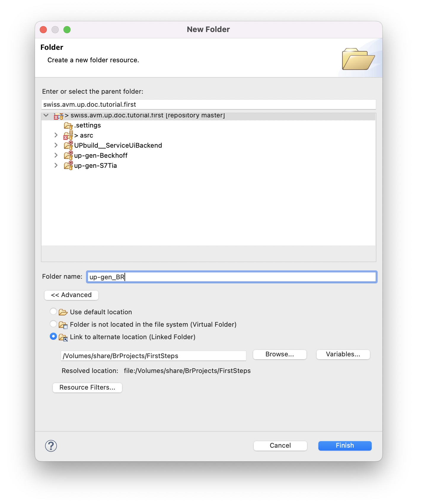Select the asrc tree row label

(x=84, y=135)
